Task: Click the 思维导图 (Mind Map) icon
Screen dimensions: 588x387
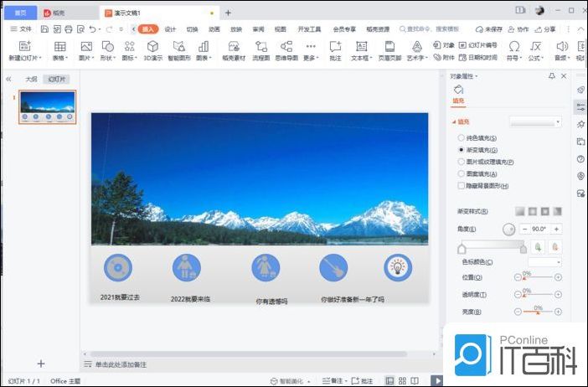Action: [x=286, y=48]
